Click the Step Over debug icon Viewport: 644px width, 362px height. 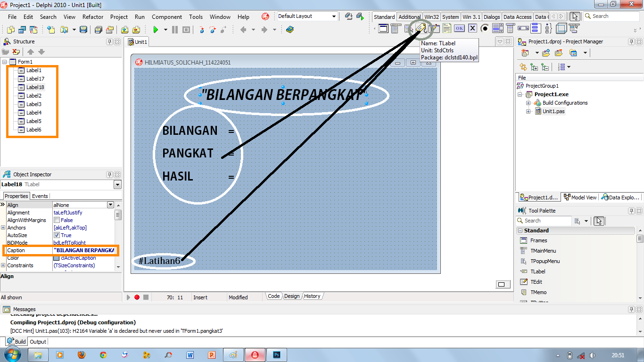[x=212, y=30]
